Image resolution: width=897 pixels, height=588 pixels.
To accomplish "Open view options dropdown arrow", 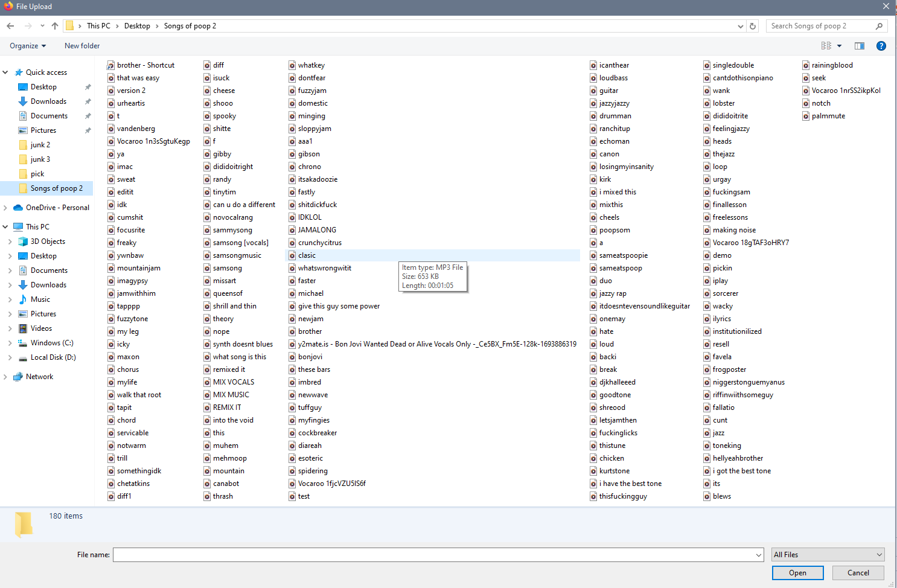I will 839,46.
